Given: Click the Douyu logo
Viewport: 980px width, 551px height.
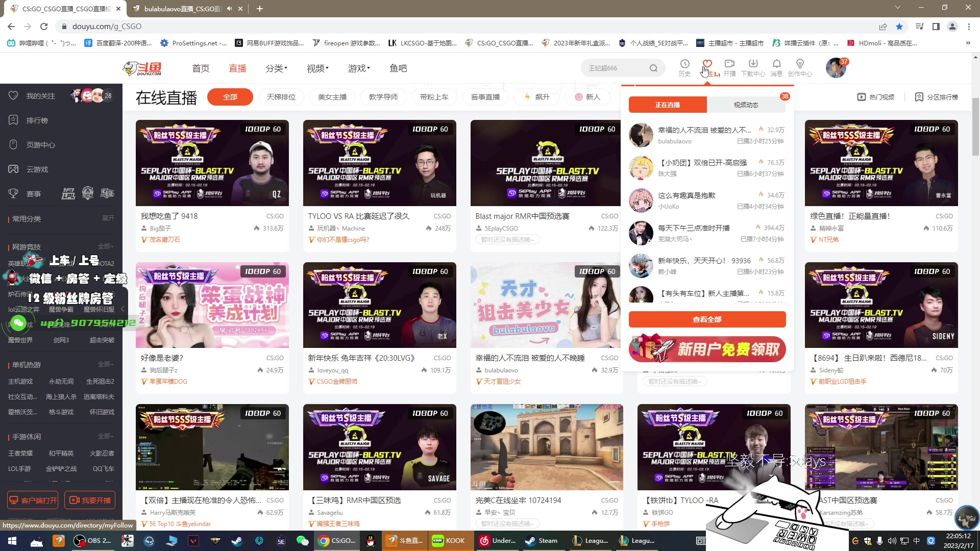Looking at the screenshot, I should pos(142,68).
